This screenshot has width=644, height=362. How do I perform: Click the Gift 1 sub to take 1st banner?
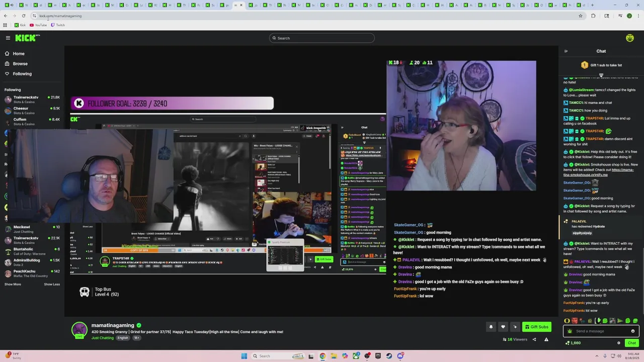pos(601,65)
